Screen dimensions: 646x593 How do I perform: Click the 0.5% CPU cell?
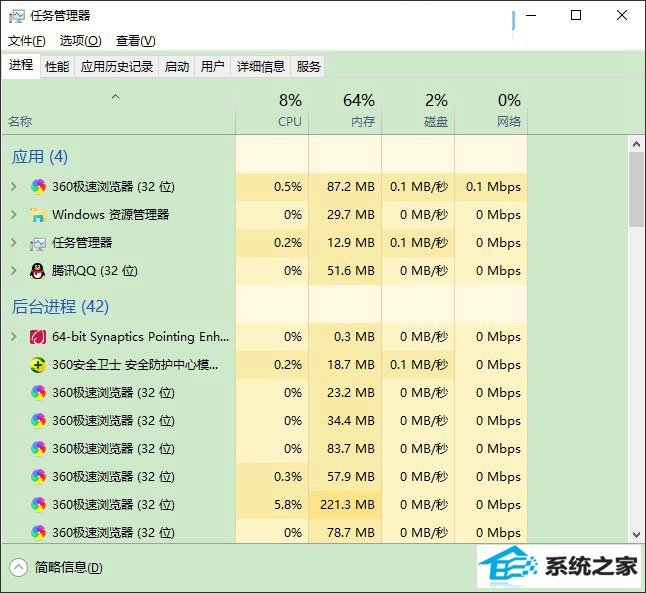coord(272,187)
